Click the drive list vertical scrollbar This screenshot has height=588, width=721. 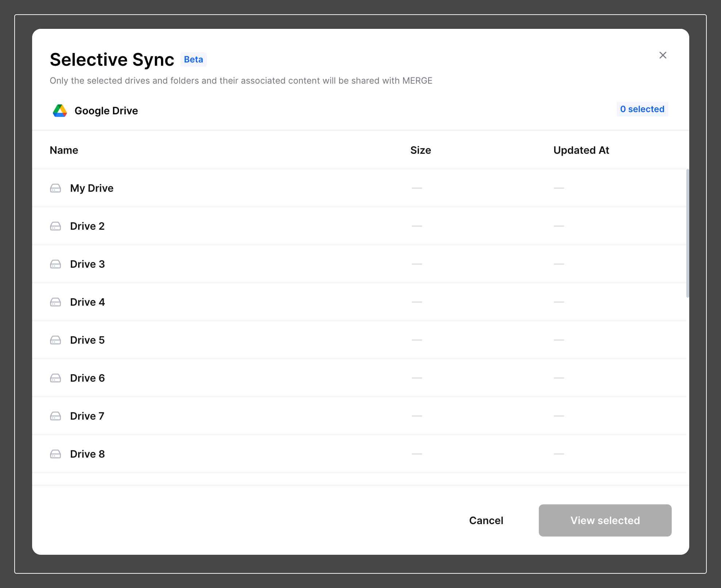tap(687, 234)
